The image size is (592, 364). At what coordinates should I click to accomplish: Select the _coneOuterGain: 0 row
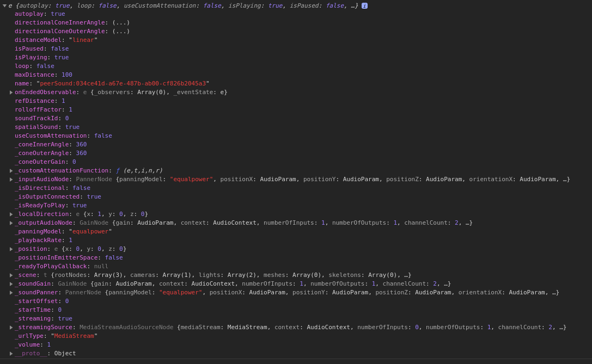45,162
